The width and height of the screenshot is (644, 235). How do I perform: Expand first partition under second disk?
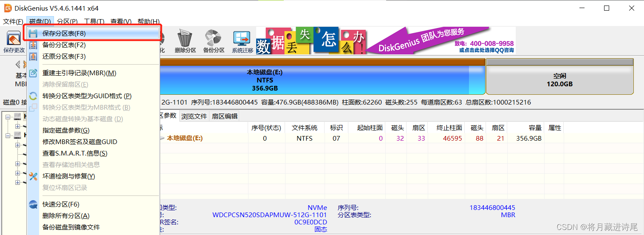pos(17,145)
